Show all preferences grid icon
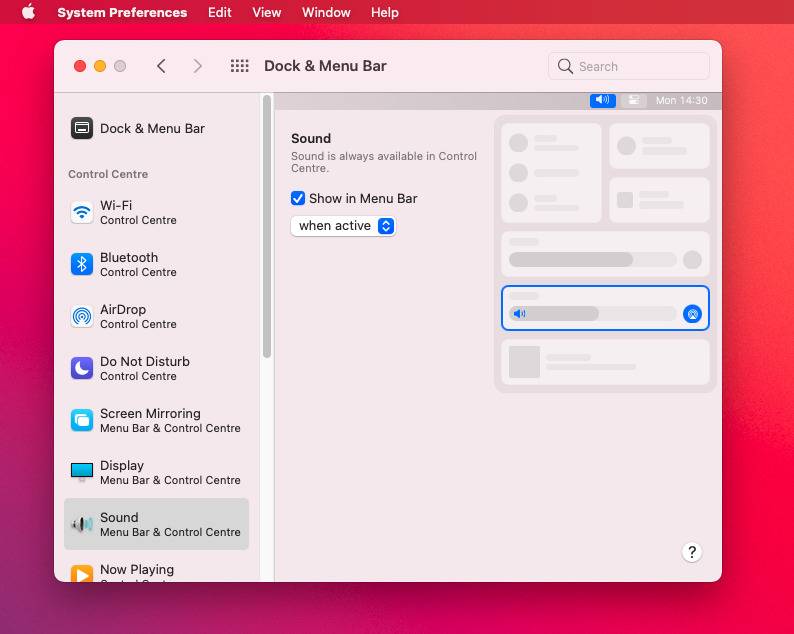The height and width of the screenshot is (634, 794). click(239, 66)
